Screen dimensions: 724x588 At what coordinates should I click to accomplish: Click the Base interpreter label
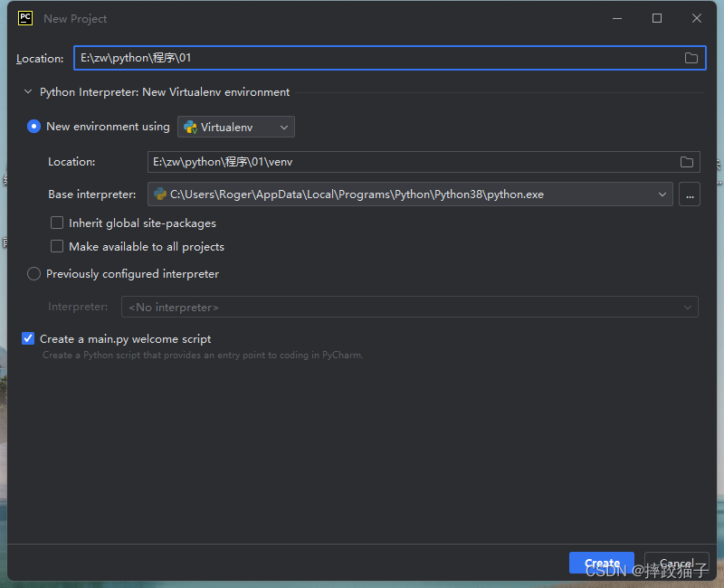point(92,194)
